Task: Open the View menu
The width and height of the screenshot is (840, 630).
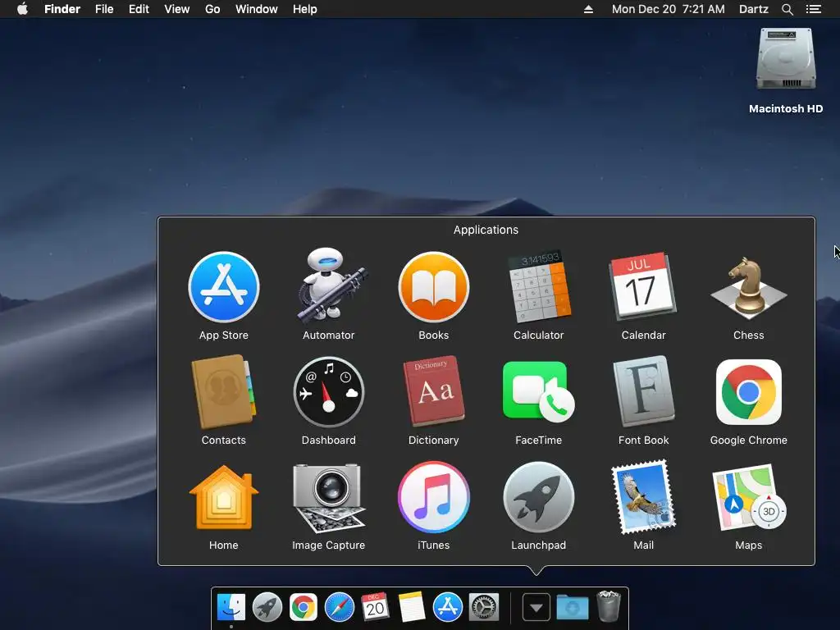Action: [x=177, y=9]
